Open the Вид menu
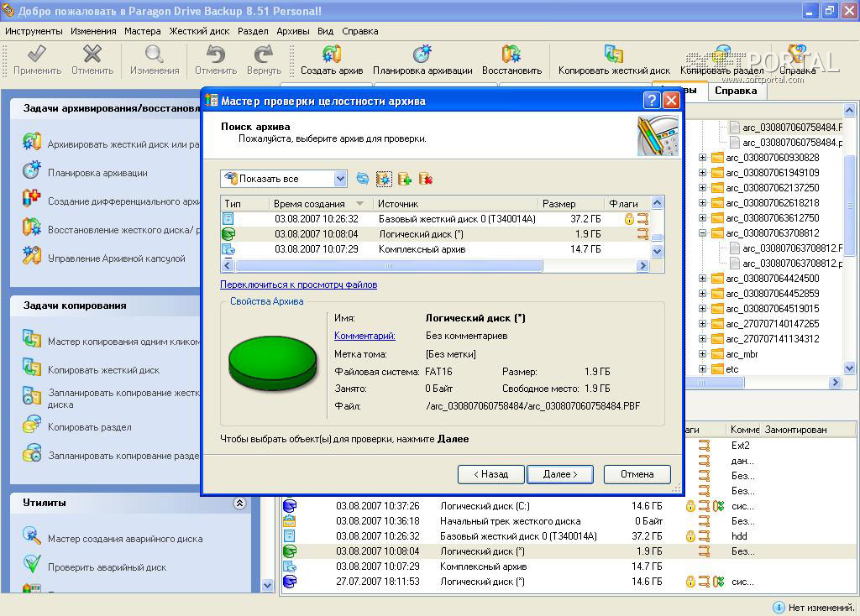The height and width of the screenshot is (616, 860). point(325,31)
